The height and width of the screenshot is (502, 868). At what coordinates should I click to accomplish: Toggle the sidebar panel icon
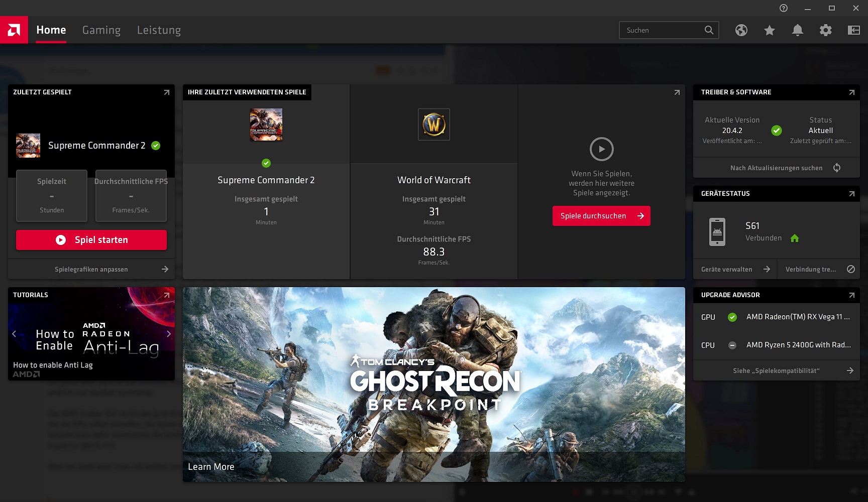point(854,30)
